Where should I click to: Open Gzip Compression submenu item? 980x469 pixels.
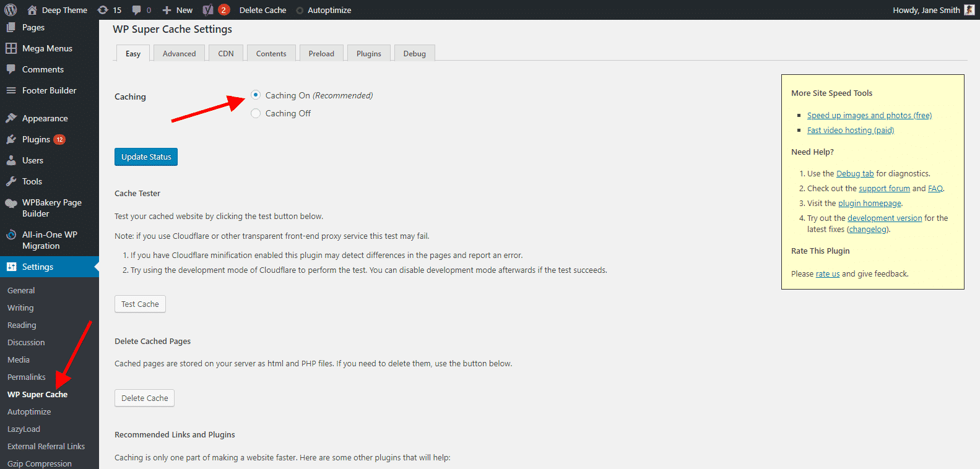[40, 463]
